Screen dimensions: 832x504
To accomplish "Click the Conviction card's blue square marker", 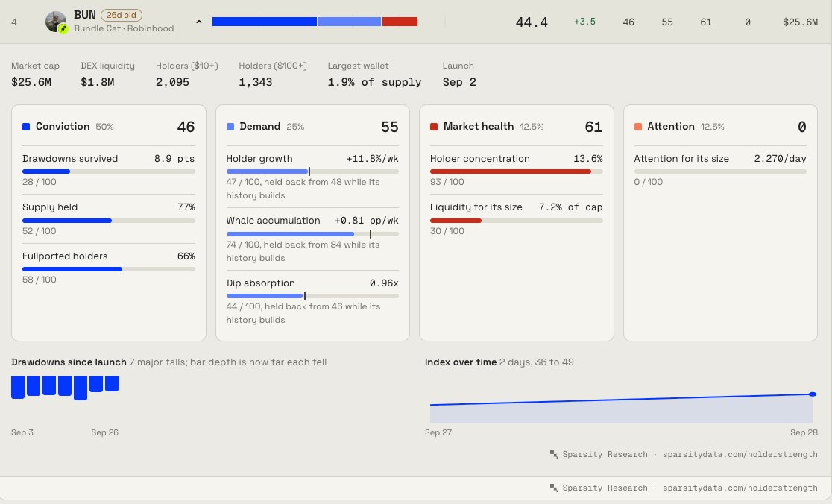I will pos(26,127).
